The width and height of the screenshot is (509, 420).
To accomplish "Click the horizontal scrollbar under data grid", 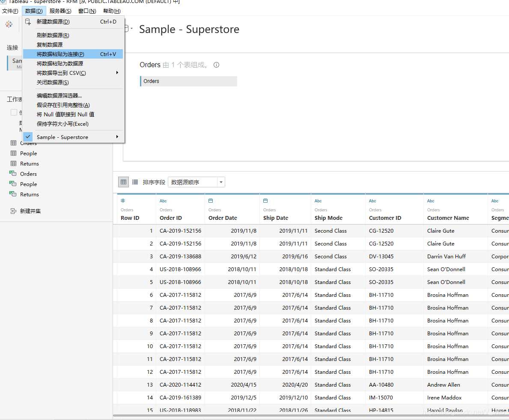I will click(311, 415).
